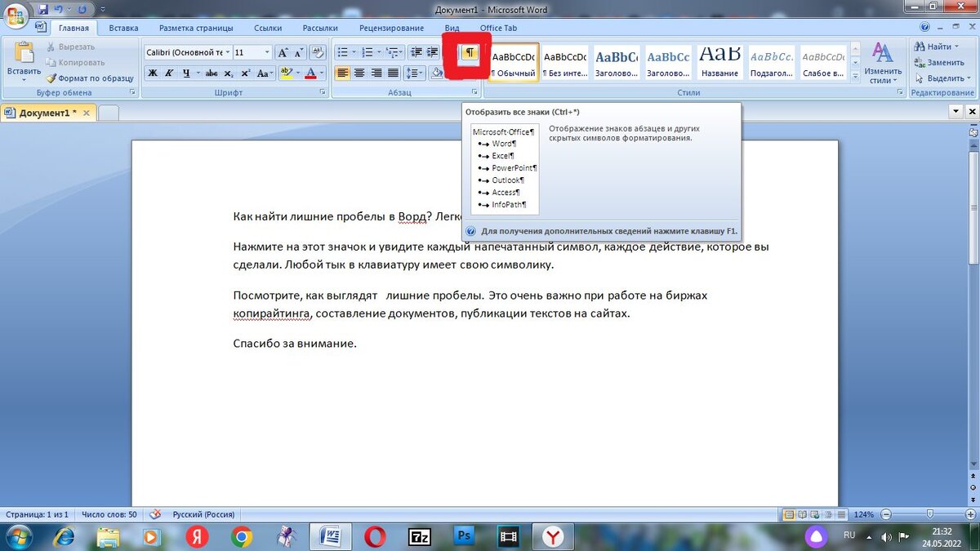Viewport: 980px width, 551px height.
Task: Center the paragraph text
Action: (x=359, y=73)
